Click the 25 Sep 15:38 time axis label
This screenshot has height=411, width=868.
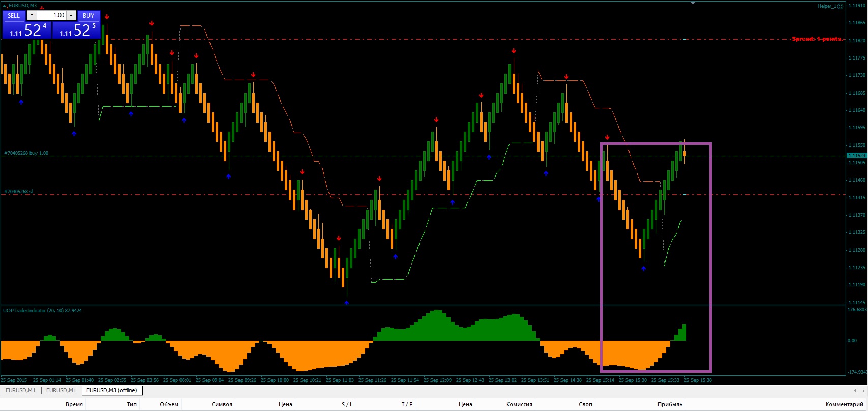coord(698,380)
